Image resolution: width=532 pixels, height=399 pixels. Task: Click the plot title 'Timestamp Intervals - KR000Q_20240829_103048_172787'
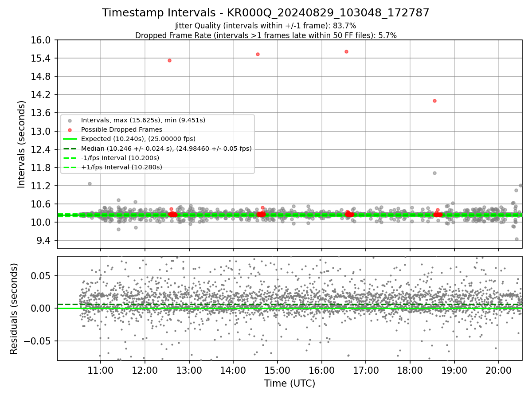point(266,13)
